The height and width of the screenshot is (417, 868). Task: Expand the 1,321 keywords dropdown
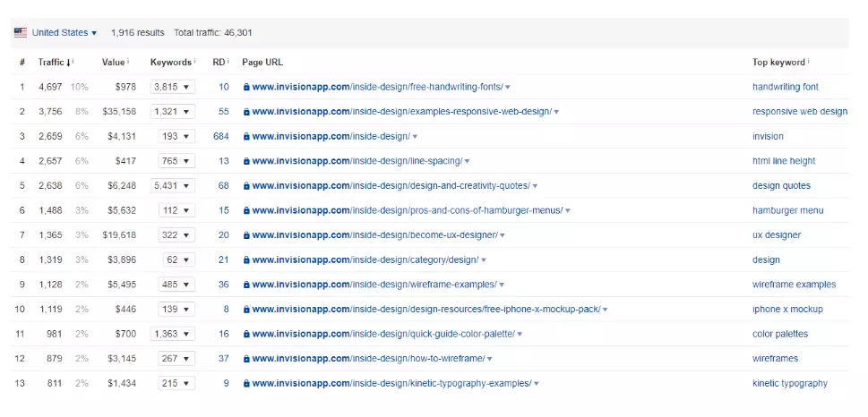pyautogui.click(x=172, y=112)
